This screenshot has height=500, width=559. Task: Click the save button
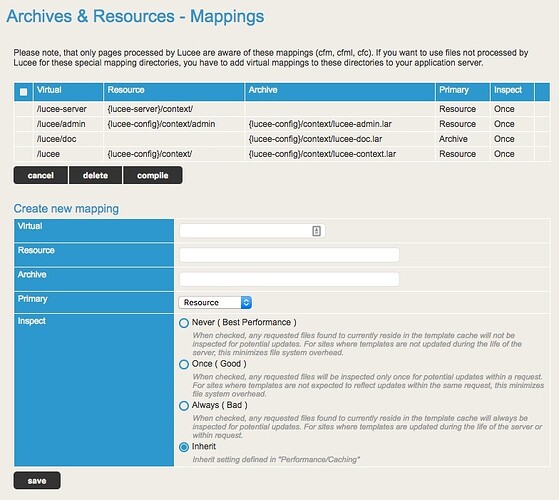point(37,481)
